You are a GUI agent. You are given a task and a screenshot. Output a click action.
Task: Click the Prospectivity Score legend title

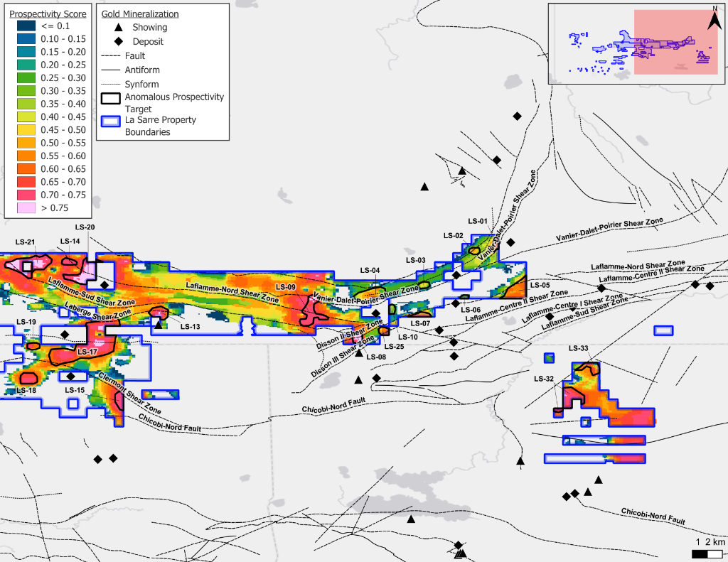point(48,14)
